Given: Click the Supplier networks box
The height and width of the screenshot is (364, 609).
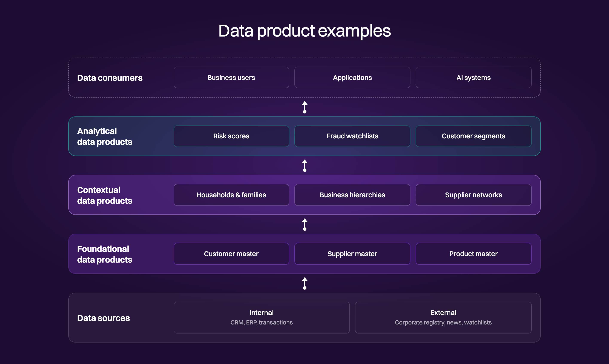Looking at the screenshot, I should pyautogui.click(x=473, y=195).
